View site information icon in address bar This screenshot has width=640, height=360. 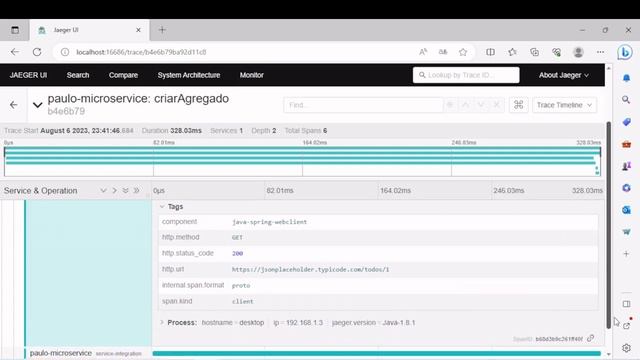[65, 52]
